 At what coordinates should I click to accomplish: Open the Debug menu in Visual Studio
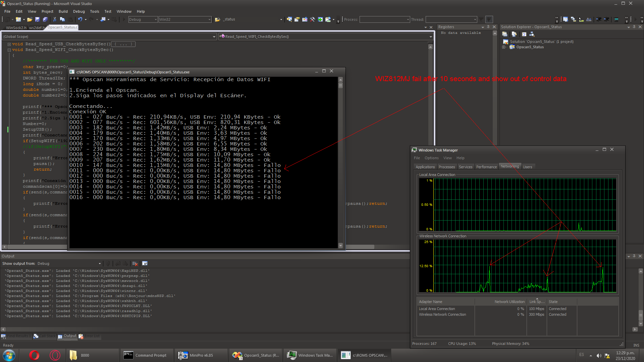tap(79, 11)
